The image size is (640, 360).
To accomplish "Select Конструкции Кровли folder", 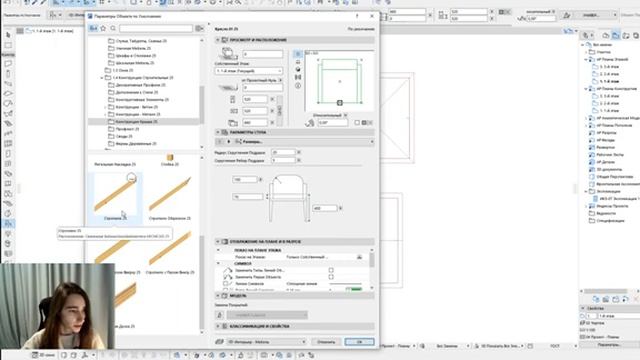I will coord(136,122).
